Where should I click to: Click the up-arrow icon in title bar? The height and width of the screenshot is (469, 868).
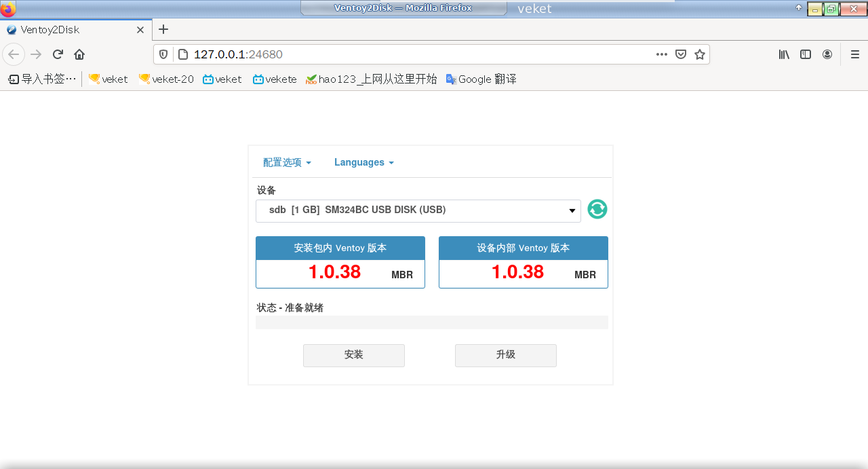800,8
